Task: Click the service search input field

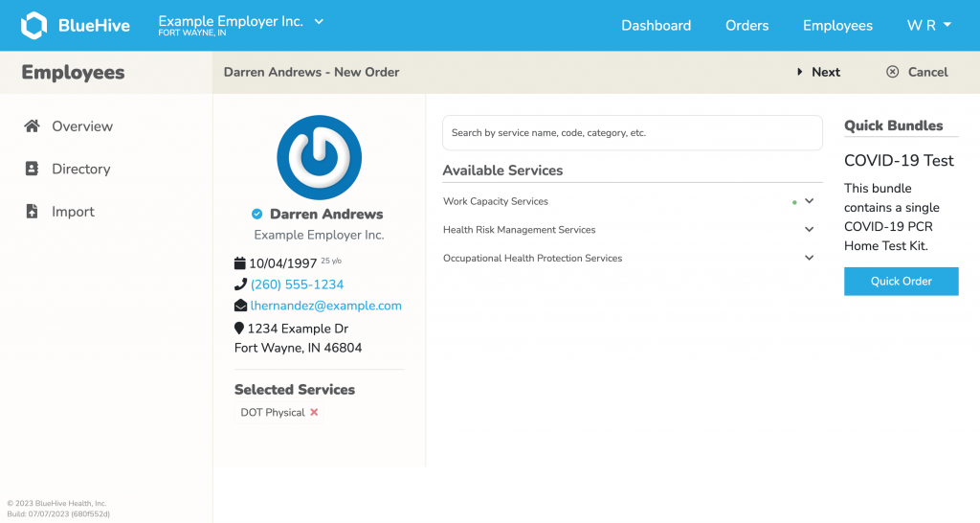Action: tap(632, 133)
